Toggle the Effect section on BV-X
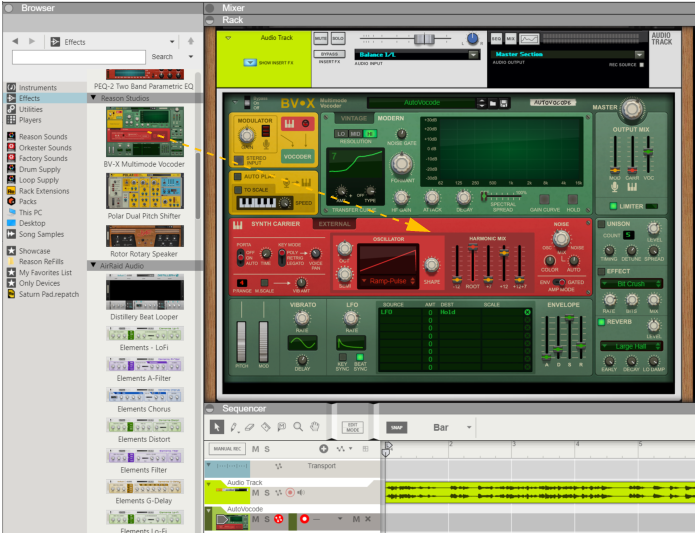The height and width of the screenshot is (533, 697). 601,271
